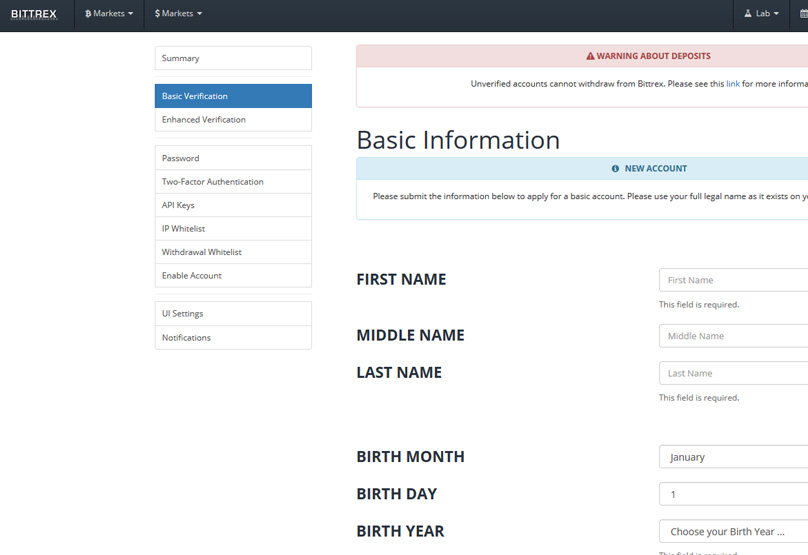Click the 'MIDDLE NAME' label

[x=410, y=335]
